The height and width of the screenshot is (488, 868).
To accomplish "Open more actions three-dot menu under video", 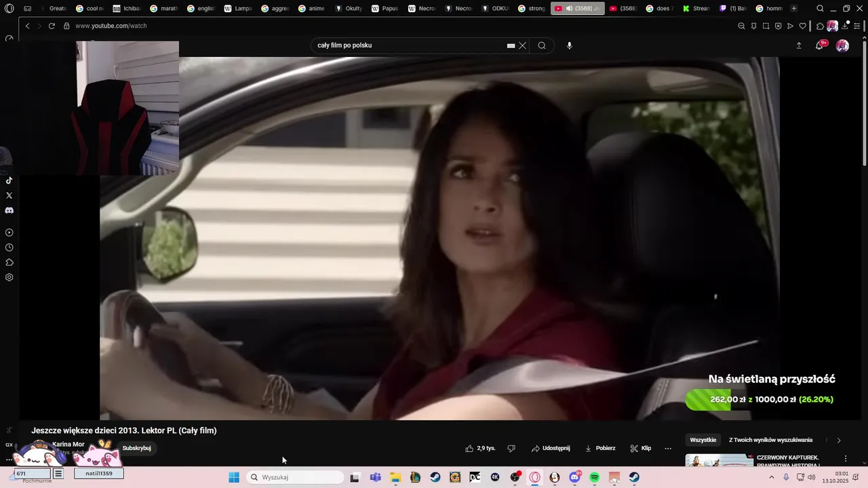I will pos(668,448).
